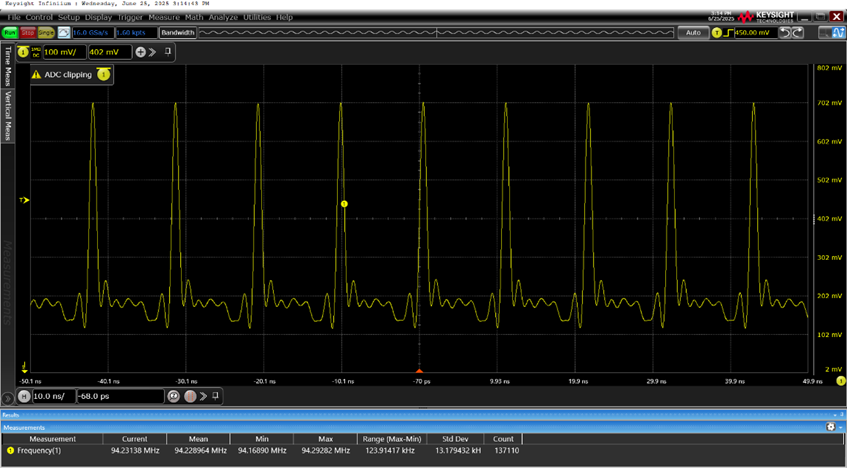The width and height of the screenshot is (847, 468).
Task: Open the Display menu
Action: [98, 17]
